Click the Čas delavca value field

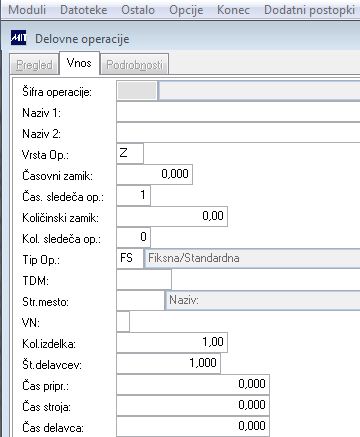(x=193, y=426)
